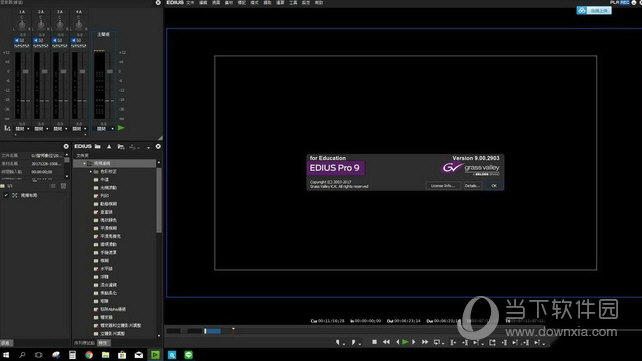Click the folder icon in effects palette toolbar
Image resolution: width=642 pixels, height=361 pixels.
click(x=98, y=146)
